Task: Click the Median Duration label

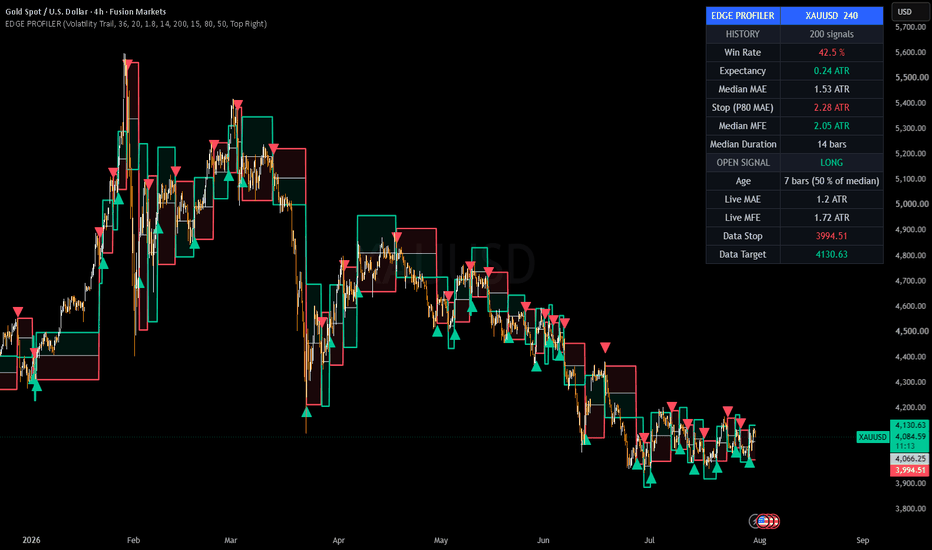Action: 743,144
